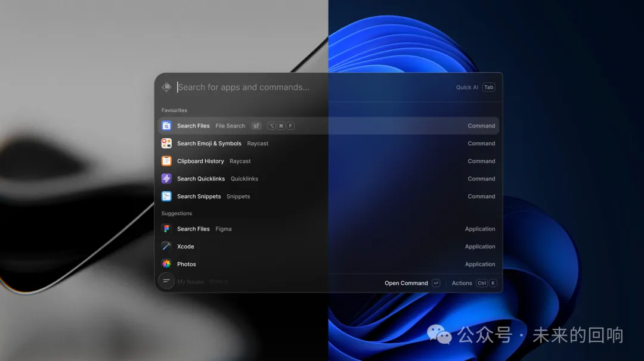Click Search Snippets icon
Image resolution: width=644 pixels, height=361 pixels.
pos(166,197)
